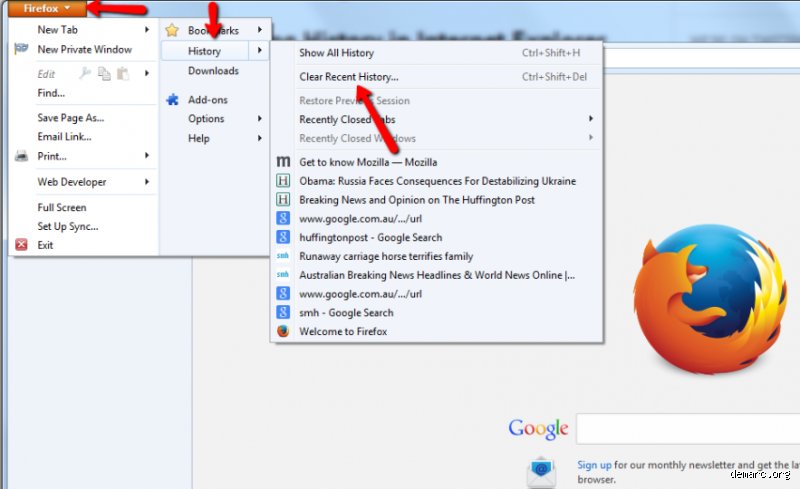Click the Mozilla 'm' favicon in history
800x489 pixels.
click(x=283, y=162)
